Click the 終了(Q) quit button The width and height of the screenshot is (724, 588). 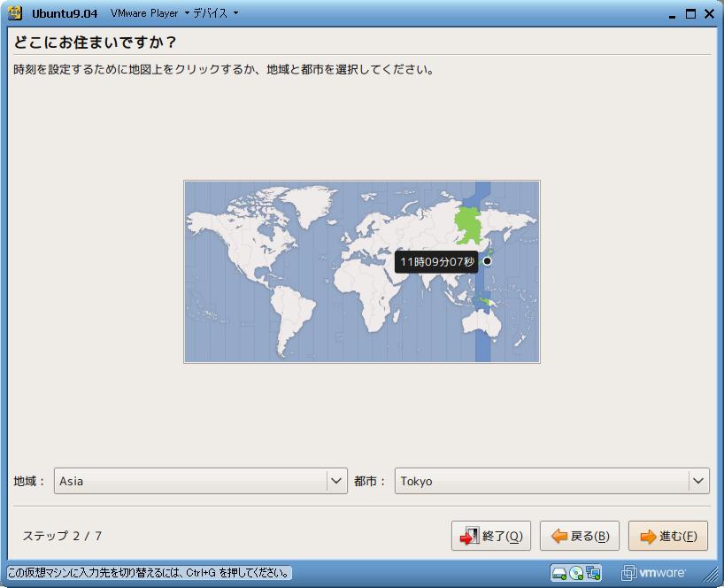491,536
